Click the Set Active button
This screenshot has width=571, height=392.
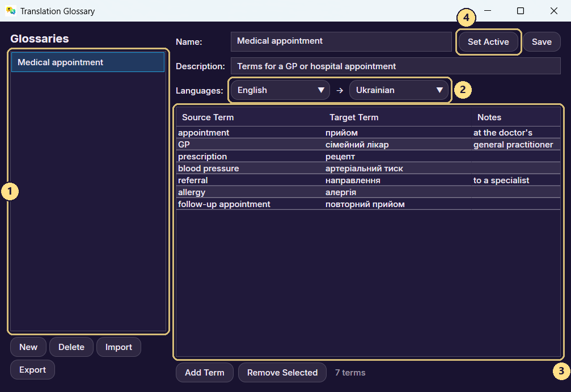point(488,42)
